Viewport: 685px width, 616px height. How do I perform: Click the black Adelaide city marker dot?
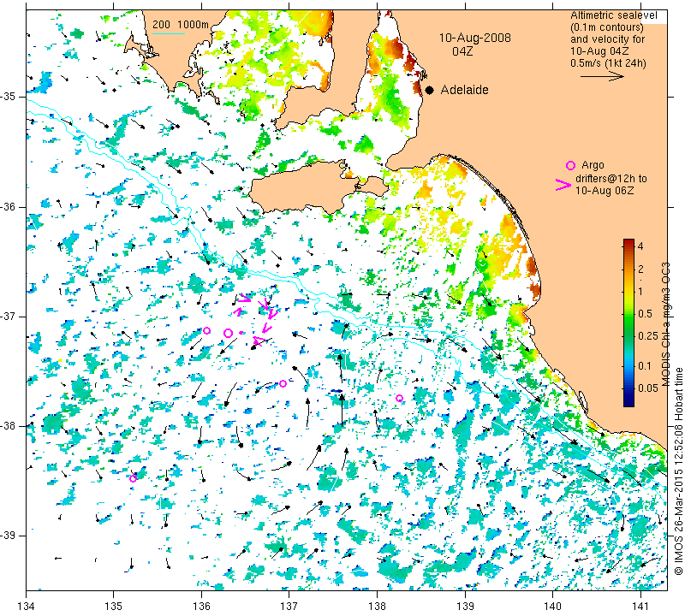tap(430, 91)
